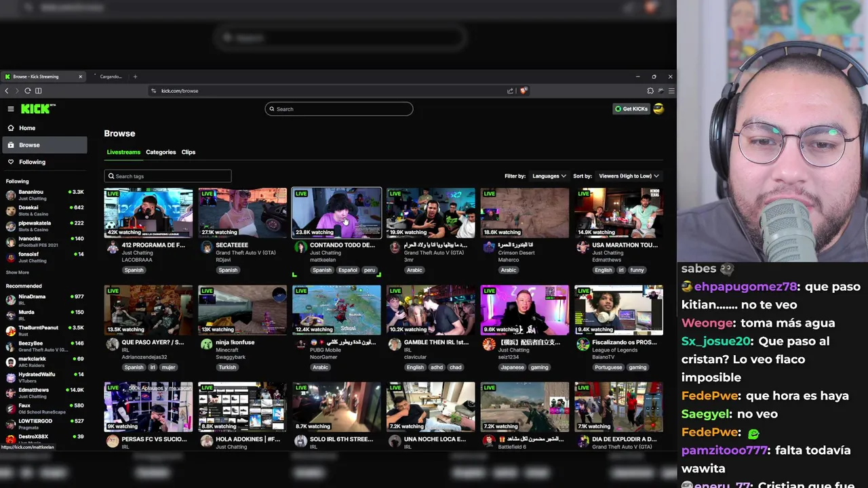
Task: Switch to the Categories tab
Action: click(x=161, y=152)
